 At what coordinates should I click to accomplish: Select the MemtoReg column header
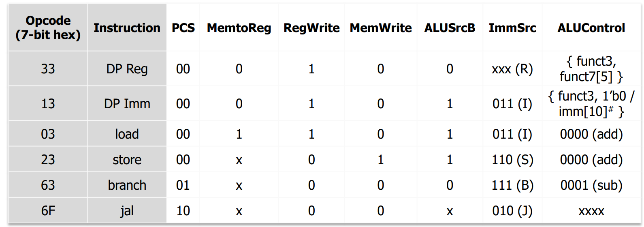(239, 28)
